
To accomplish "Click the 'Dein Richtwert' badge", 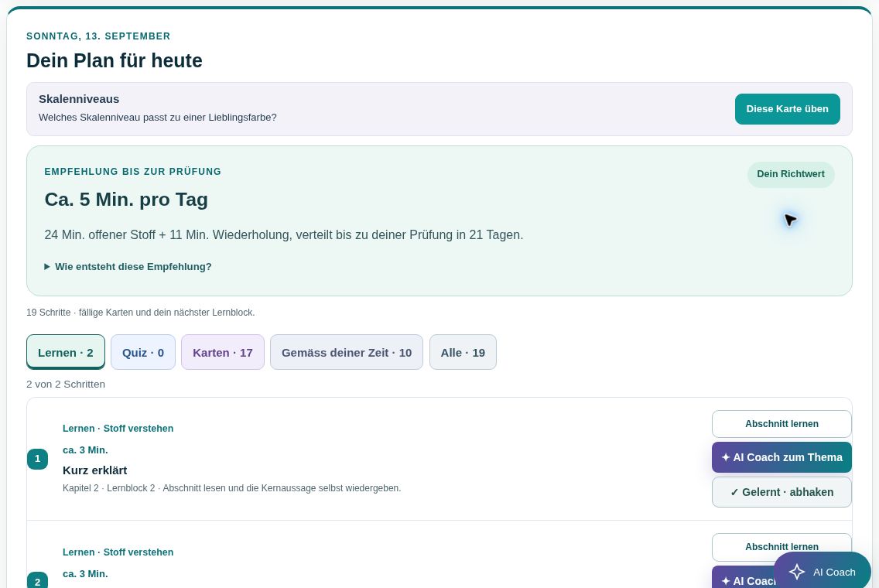I will tap(791, 174).
